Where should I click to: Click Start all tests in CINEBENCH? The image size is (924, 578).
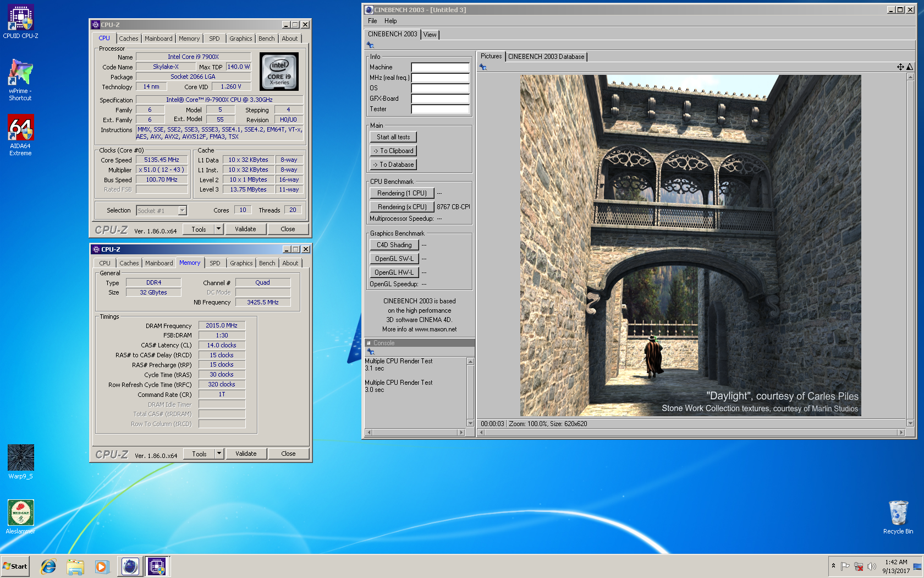coord(393,137)
